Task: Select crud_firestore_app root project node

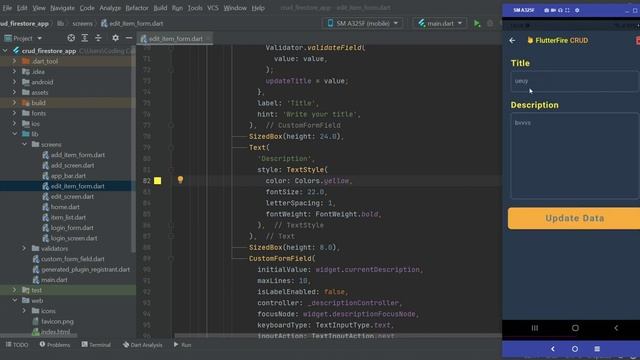Action: pos(49,51)
